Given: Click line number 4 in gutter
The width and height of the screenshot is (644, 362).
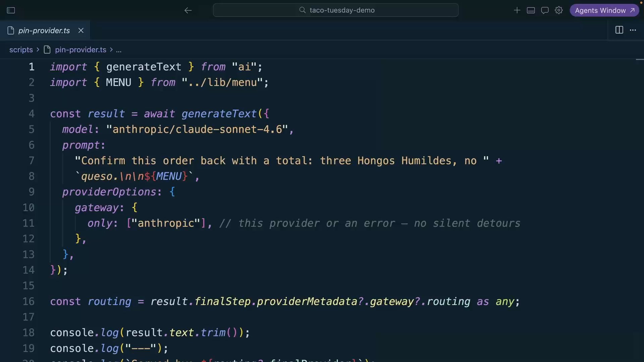Looking at the screenshot, I should pyautogui.click(x=32, y=114).
